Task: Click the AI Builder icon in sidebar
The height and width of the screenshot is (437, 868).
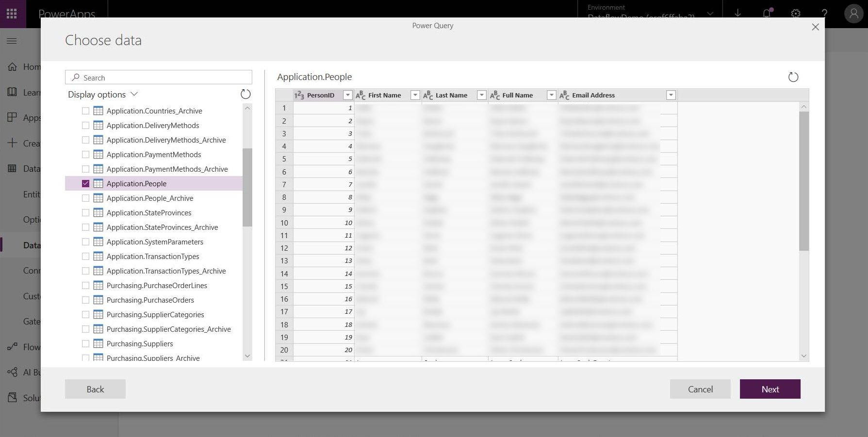Action: [x=12, y=372]
